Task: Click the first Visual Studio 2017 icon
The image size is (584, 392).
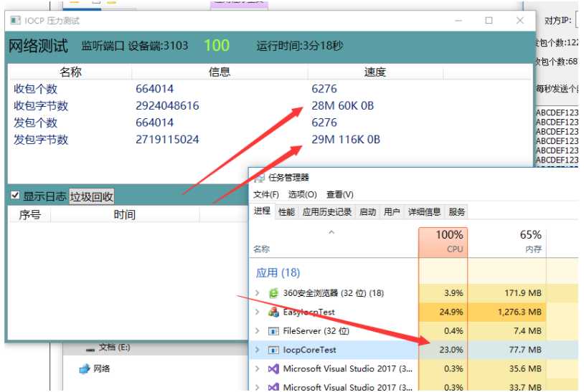Action: [x=273, y=369]
